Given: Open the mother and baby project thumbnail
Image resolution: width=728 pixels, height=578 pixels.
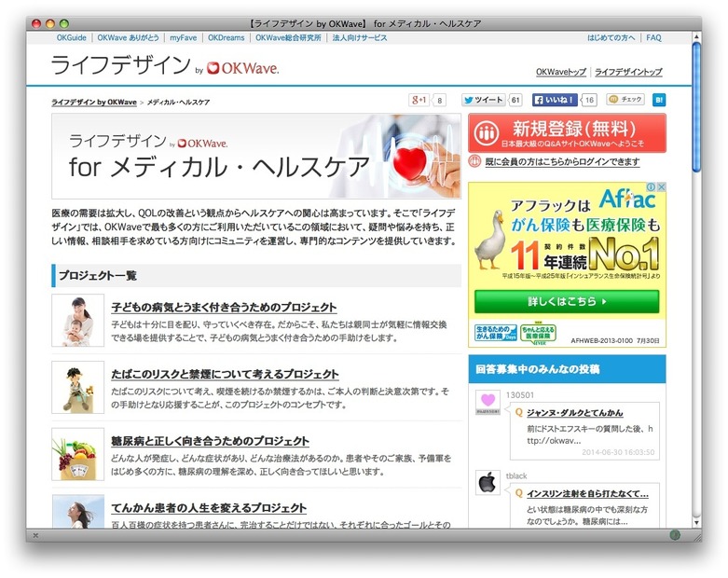Looking at the screenshot, I should pos(77,321).
